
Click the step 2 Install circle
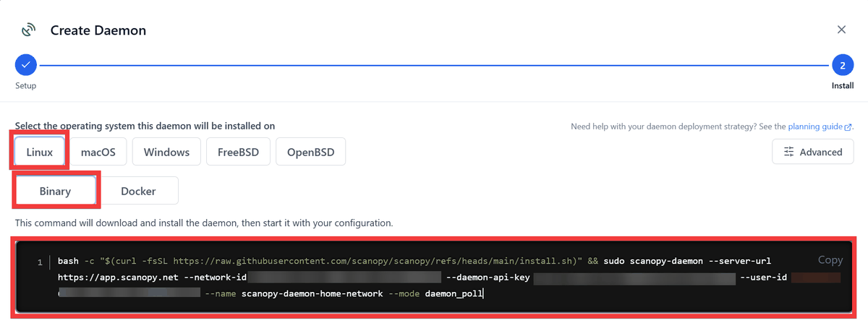pos(842,65)
